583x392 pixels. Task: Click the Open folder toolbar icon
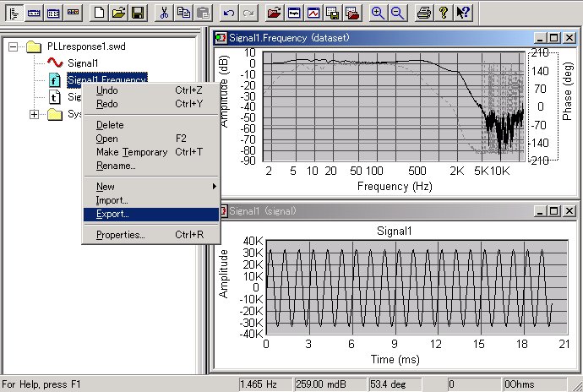(x=118, y=12)
